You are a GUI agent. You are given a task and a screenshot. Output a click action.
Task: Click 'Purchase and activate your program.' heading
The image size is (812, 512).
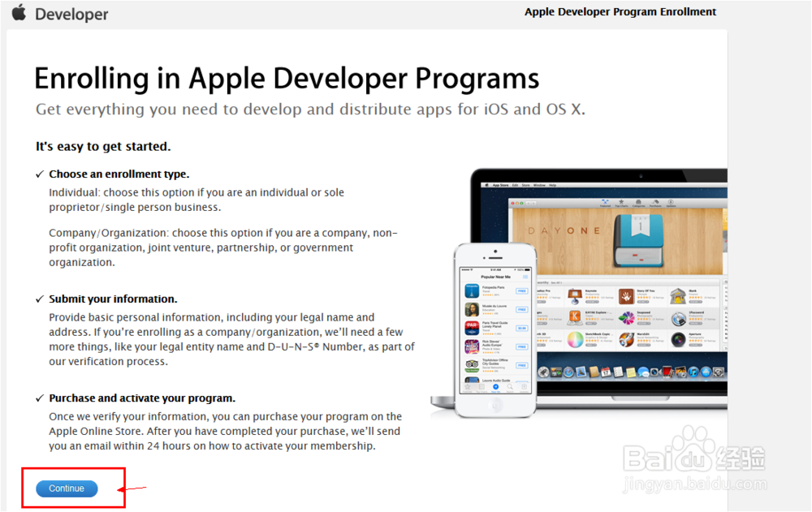142,398
